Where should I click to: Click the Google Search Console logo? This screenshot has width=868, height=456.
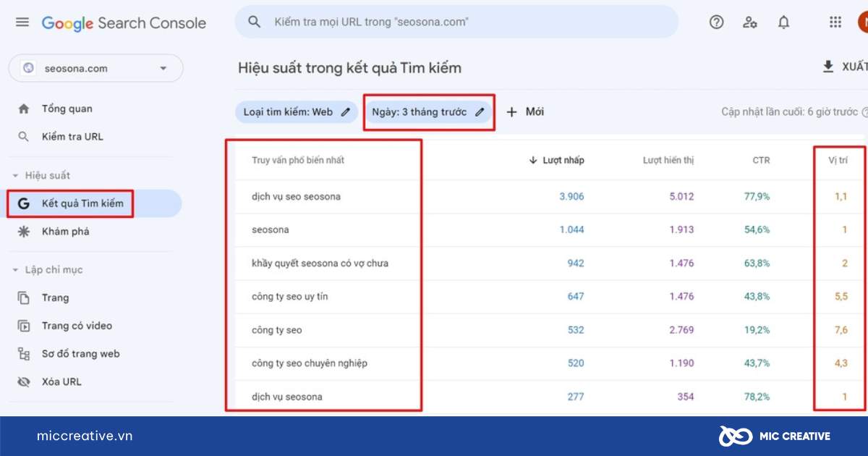(124, 23)
